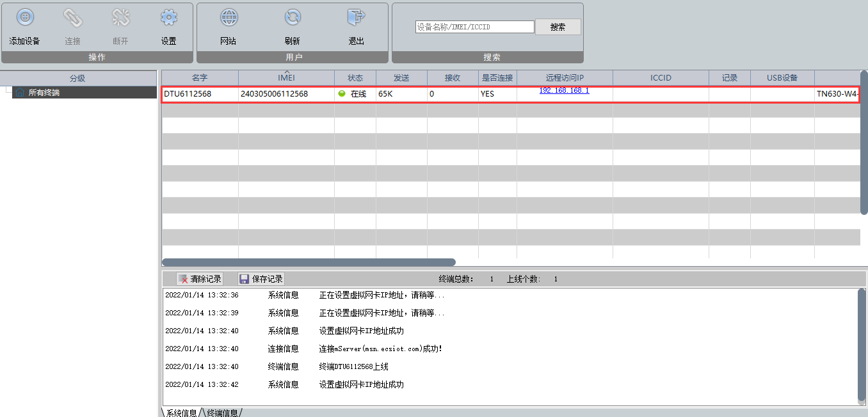Open remote access IP 192.168.168.1 link

(564, 91)
